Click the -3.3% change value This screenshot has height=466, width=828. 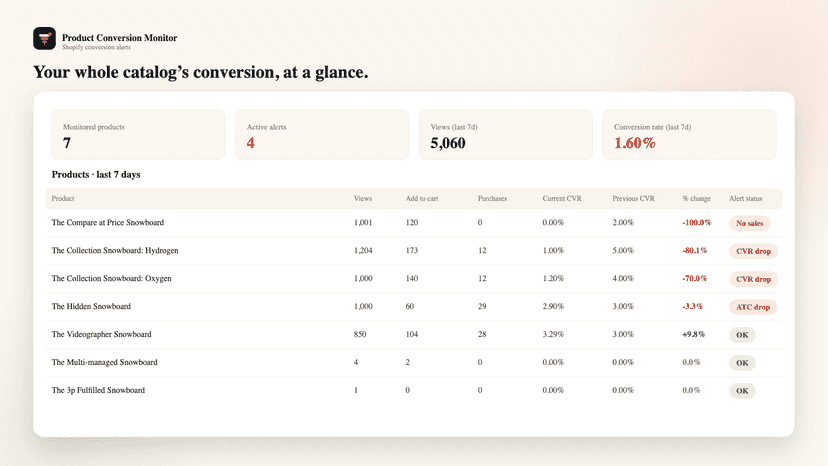pyautogui.click(x=692, y=306)
